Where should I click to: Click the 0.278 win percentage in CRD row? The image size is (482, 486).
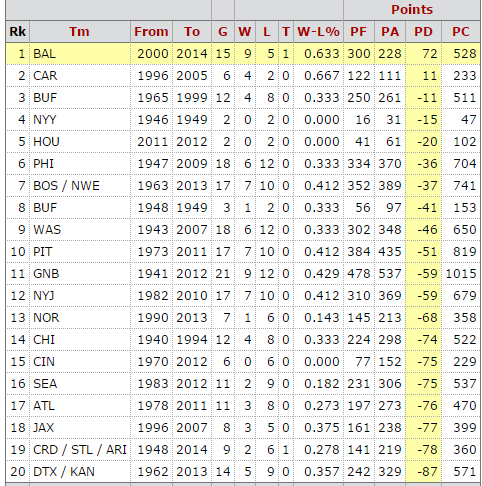322,450
